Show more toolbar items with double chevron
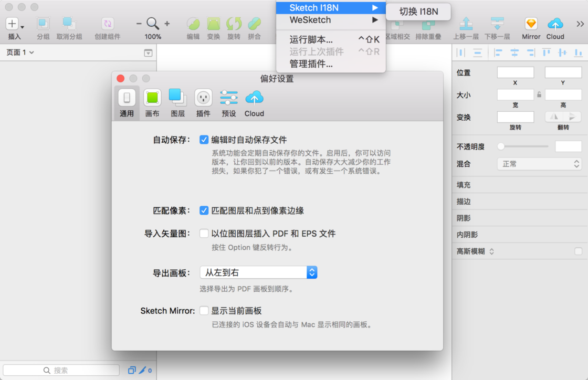Image resolution: width=588 pixels, height=380 pixels. pos(580,24)
